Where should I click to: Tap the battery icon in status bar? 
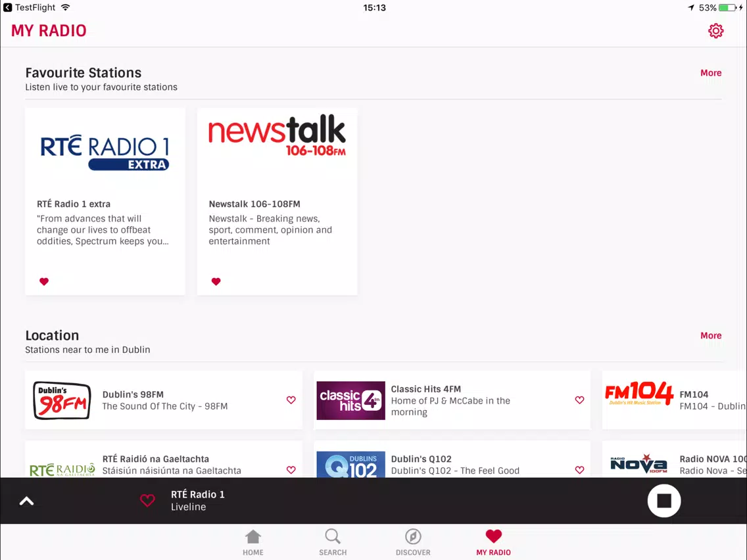pos(728,8)
